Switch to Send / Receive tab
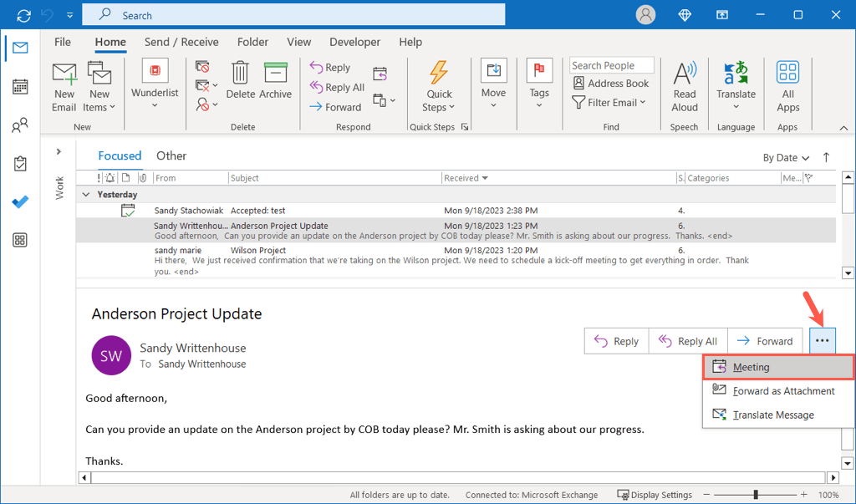Image resolution: width=856 pixels, height=504 pixels. (181, 42)
